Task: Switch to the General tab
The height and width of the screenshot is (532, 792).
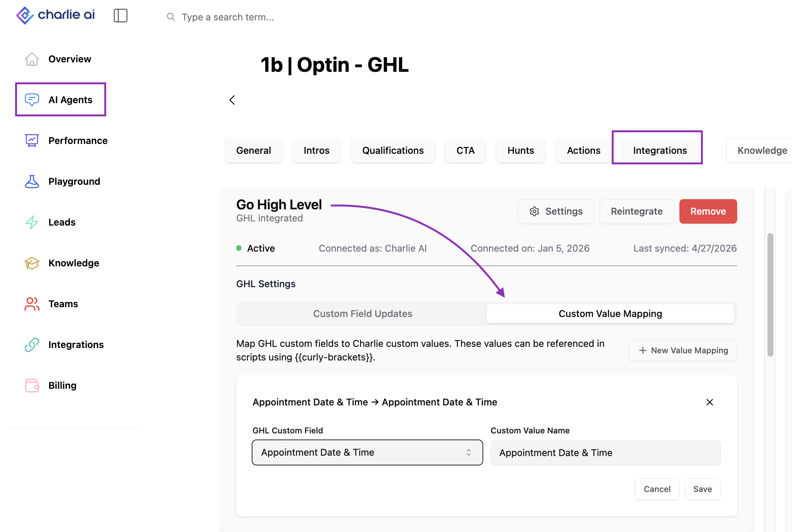Action: tap(254, 150)
